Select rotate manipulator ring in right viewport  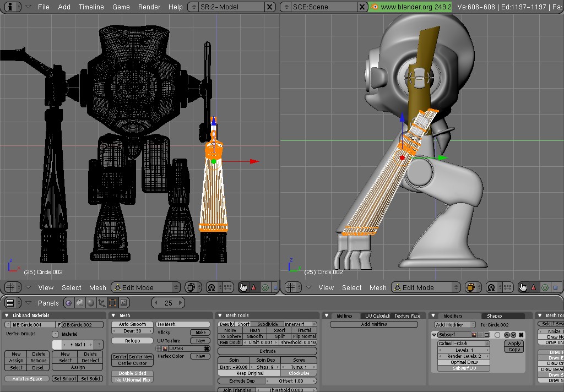[x=545, y=287]
